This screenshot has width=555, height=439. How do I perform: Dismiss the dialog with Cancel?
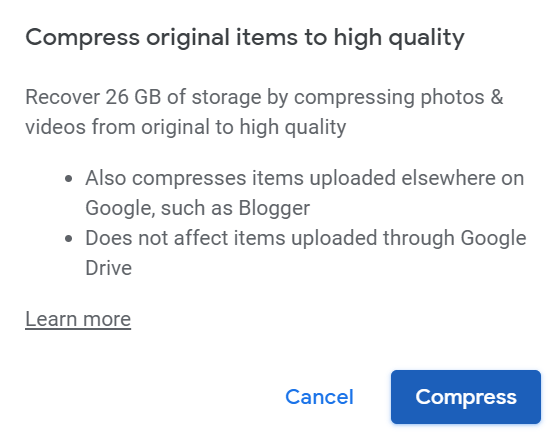pyautogui.click(x=319, y=397)
